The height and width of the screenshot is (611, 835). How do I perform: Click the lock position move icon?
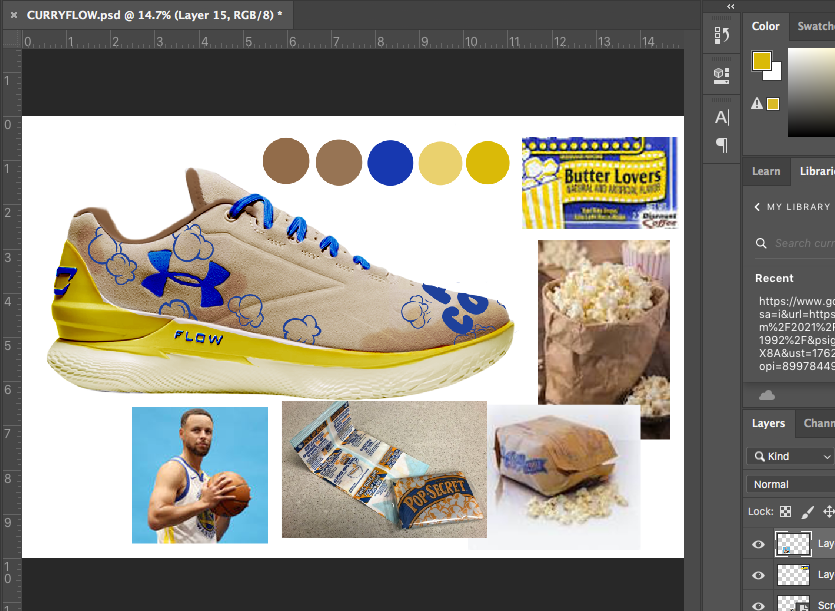click(x=828, y=511)
